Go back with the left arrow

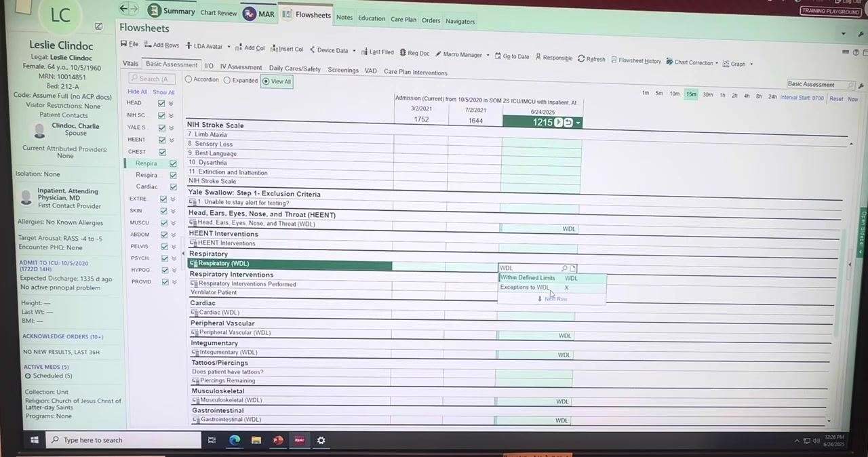click(x=123, y=8)
